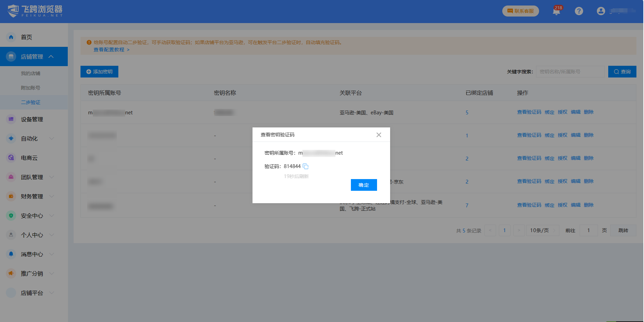
Task: Click the 19秒后刷新 countdown text
Action: pos(296,176)
